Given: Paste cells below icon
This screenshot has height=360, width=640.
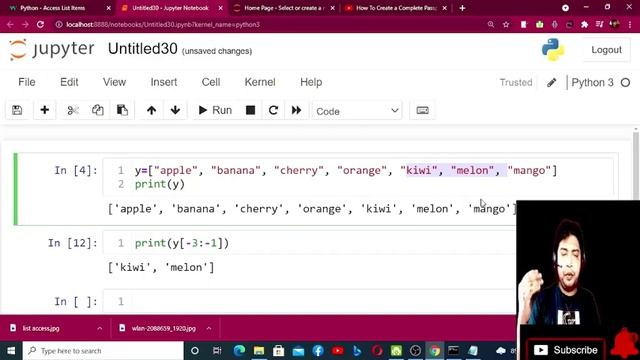Looking at the screenshot, I should pos(122,110).
